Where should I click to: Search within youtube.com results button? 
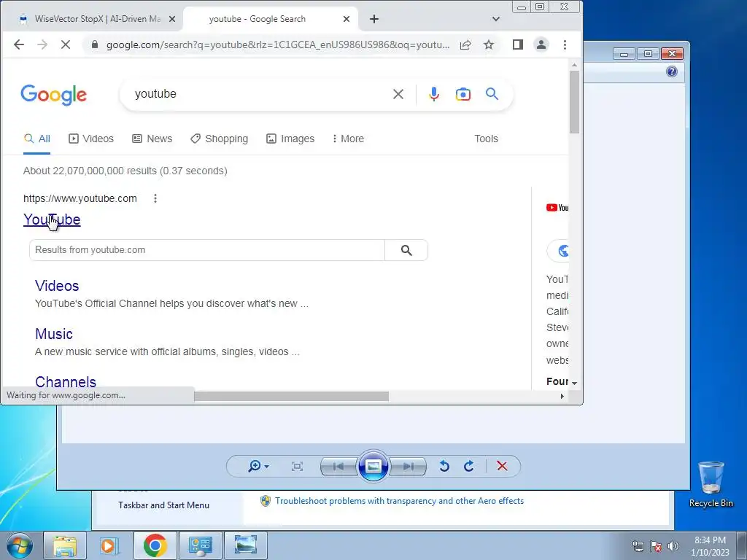pyautogui.click(x=406, y=250)
